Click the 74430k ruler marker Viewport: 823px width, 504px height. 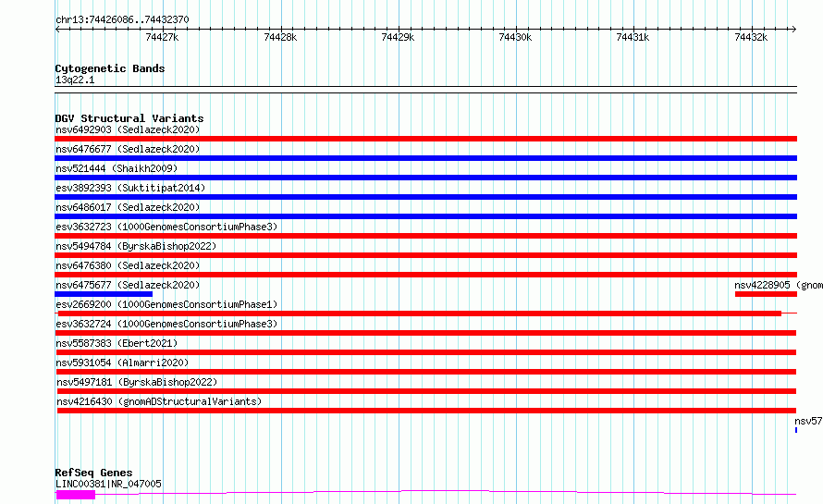click(515, 37)
